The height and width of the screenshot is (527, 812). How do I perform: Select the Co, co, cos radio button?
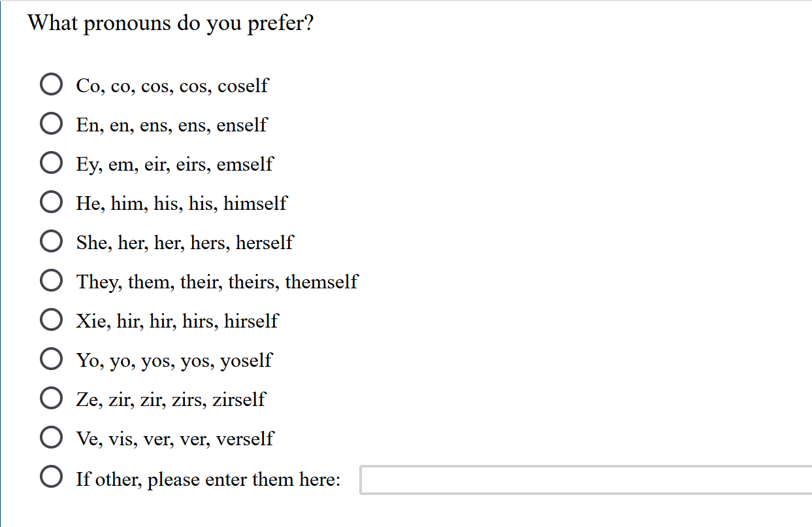(x=51, y=85)
